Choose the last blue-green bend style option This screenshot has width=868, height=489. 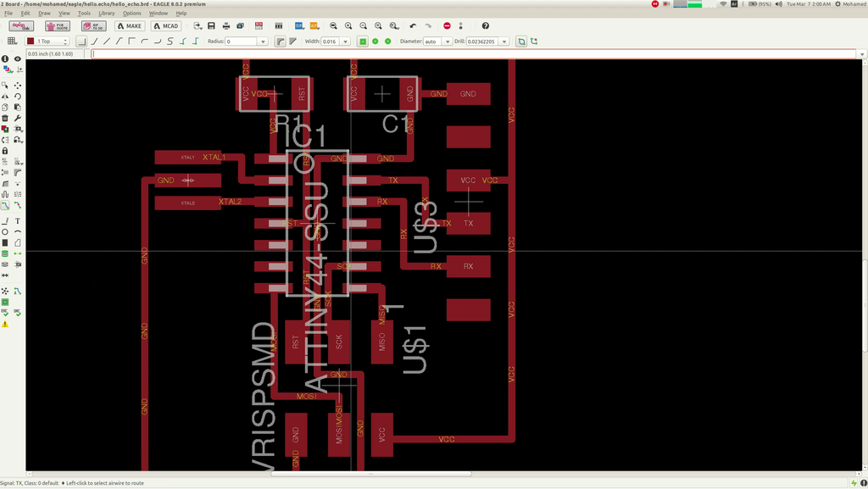[x=196, y=42]
